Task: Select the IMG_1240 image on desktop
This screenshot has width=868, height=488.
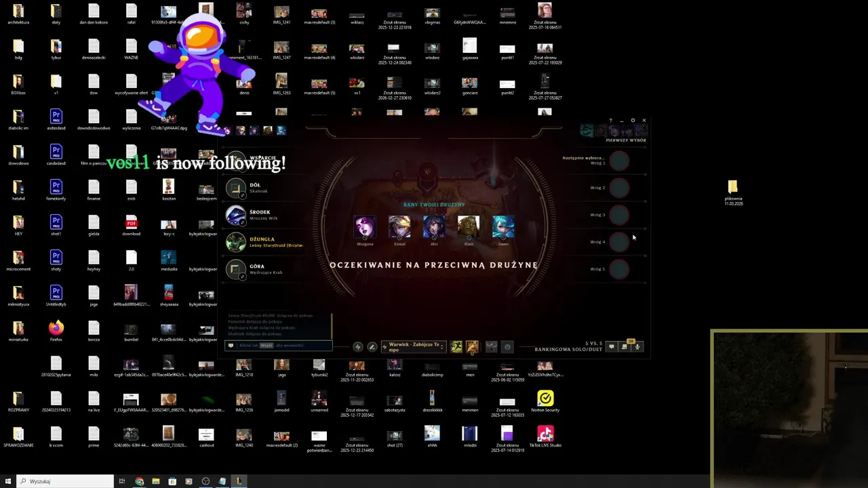Action: [244, 436]
